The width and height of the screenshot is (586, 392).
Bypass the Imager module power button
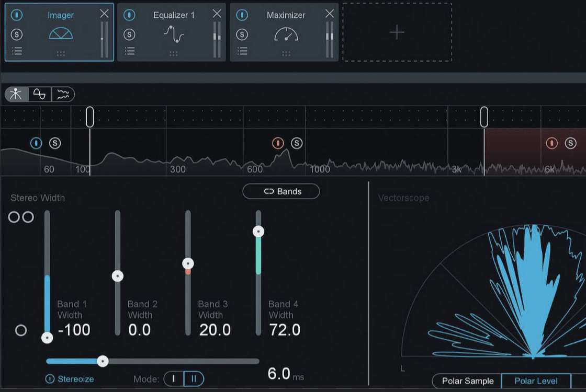[x=17, y=15]
